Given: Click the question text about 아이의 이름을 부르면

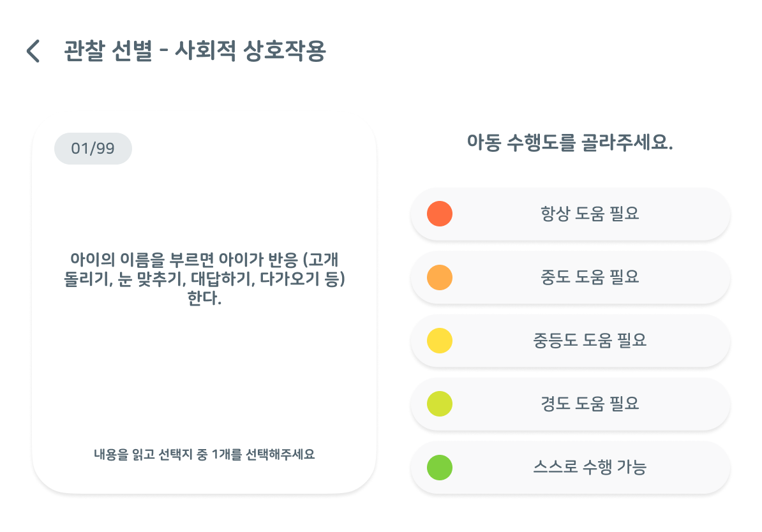Looking at the screenshot, I should tap(204, 278).
